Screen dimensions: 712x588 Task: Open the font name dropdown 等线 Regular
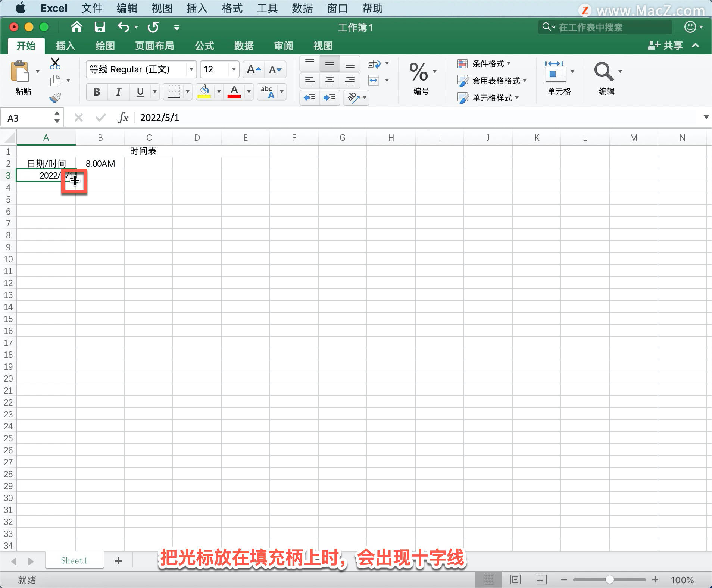pos(191,69)
